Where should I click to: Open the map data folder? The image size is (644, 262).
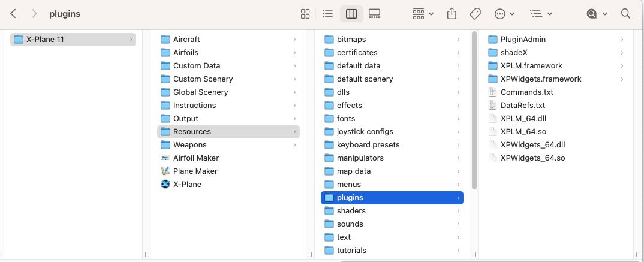coord(392,171)
